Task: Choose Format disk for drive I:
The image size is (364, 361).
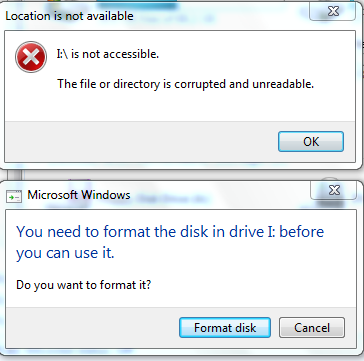Action: tap(225, 327)
